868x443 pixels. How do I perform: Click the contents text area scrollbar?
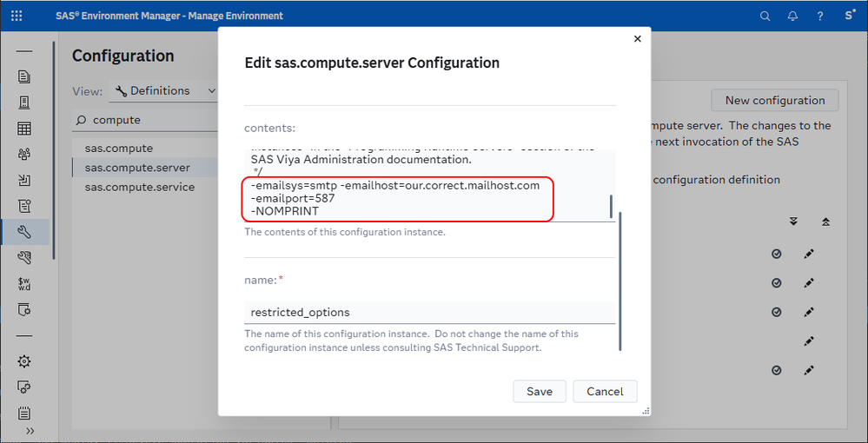(611, 206)
